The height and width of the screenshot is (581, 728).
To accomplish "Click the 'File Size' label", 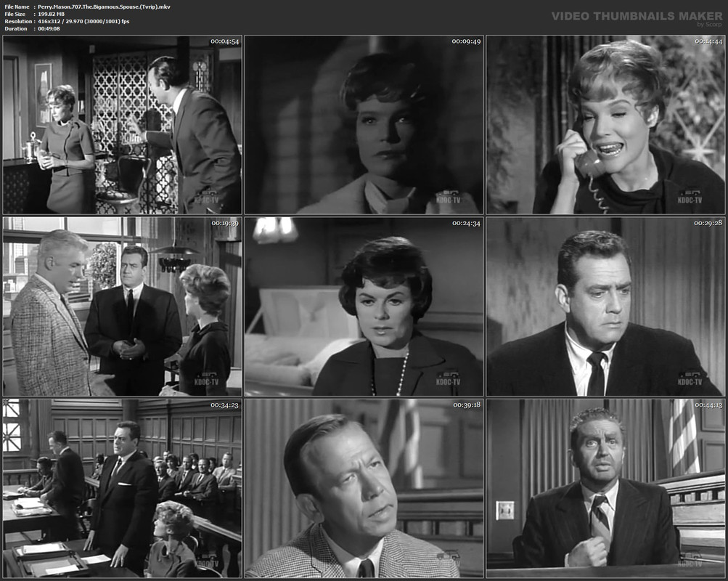I will tap(15, 15).
